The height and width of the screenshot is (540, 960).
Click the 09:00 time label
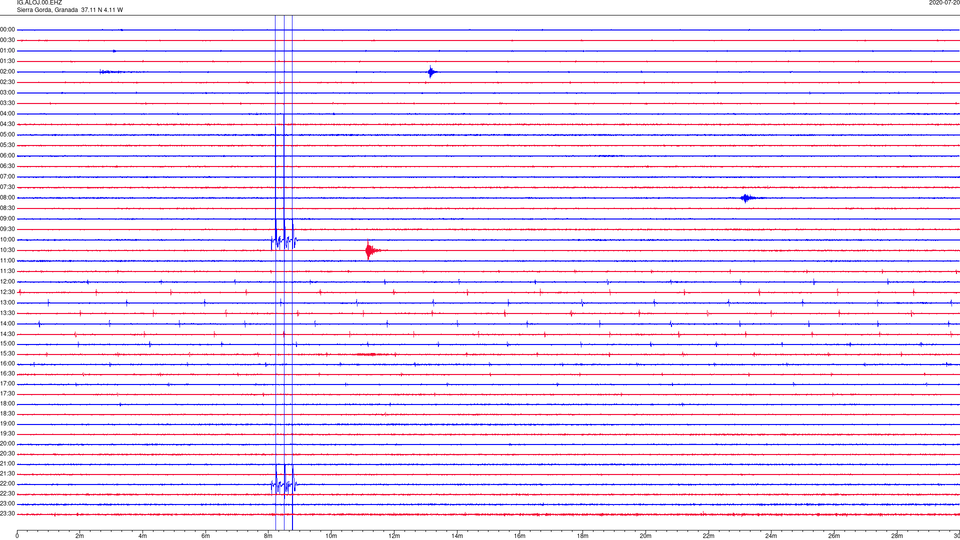pyautogui.click(x=8, y=219)
